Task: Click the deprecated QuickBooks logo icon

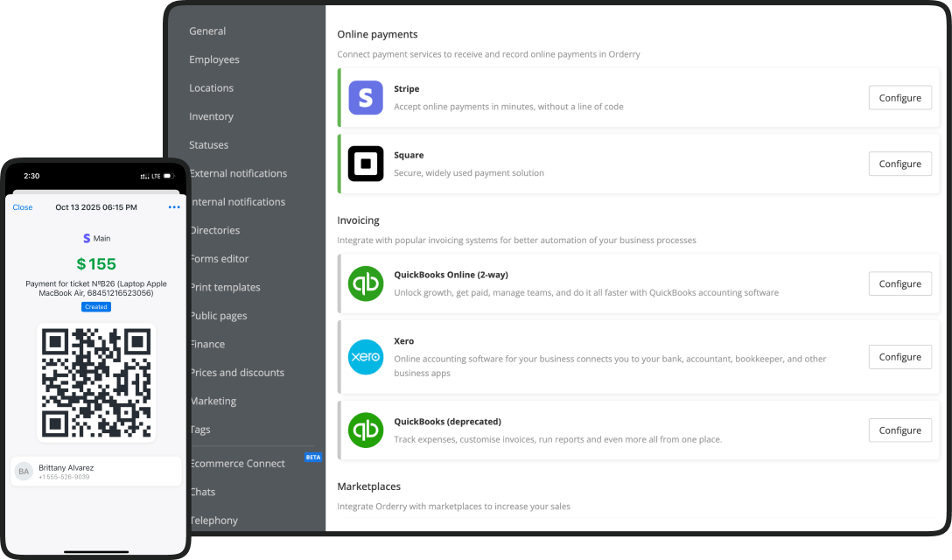Action: pos(366,430)
